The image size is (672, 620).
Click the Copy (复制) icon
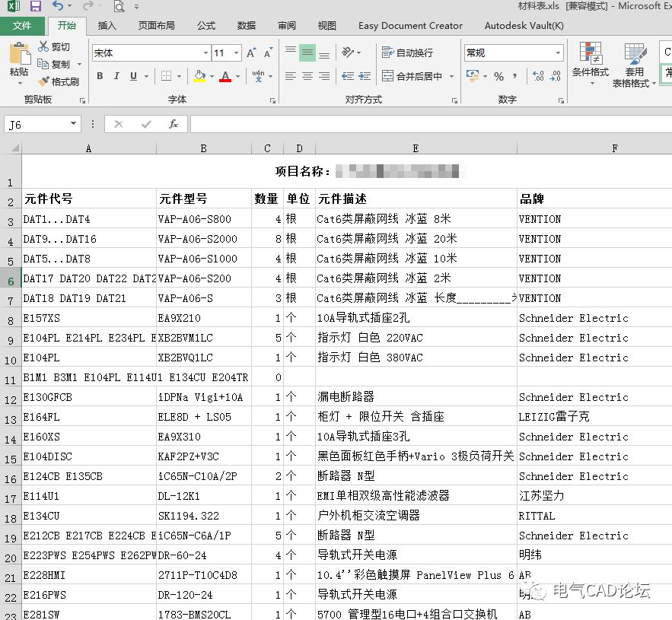click(43, 64)
